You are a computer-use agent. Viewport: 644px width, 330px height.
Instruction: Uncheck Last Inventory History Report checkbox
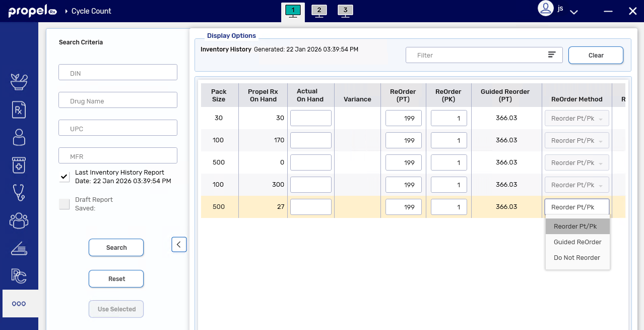[x=65, y=177]
